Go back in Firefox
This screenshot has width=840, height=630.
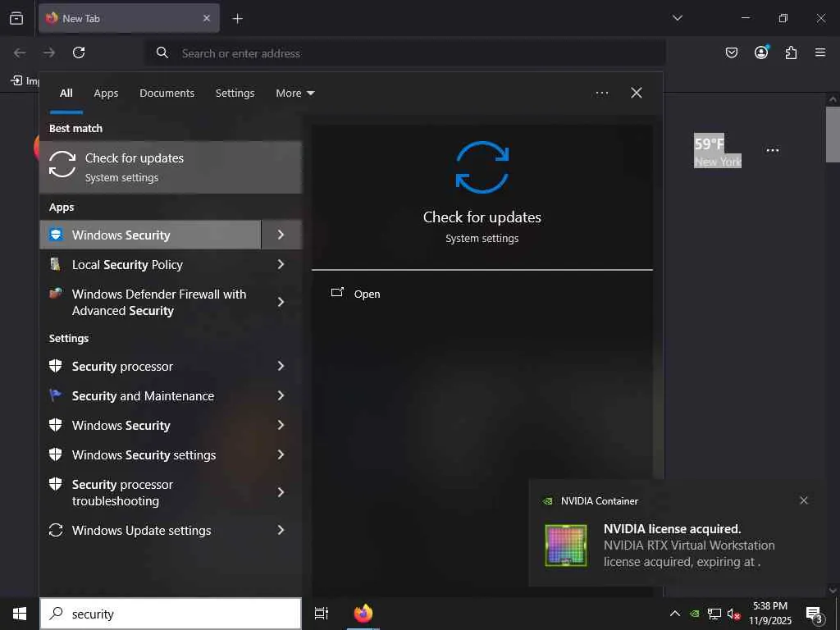[x=20, y=52]
